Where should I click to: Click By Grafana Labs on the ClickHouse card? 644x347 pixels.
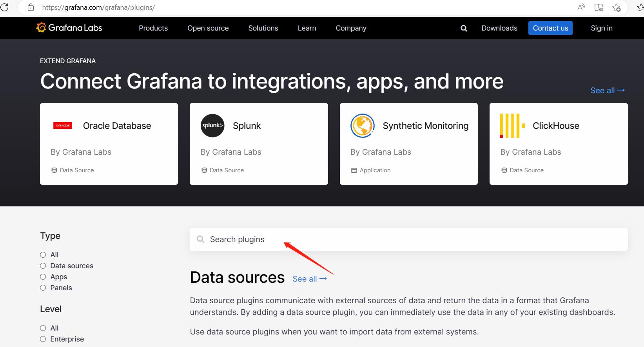[531, 152]
